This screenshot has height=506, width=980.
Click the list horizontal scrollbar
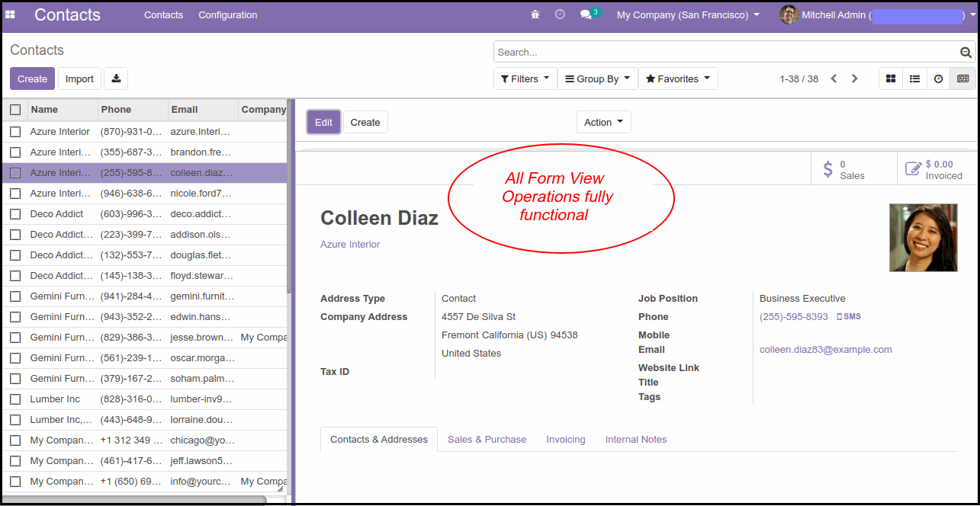click(x=134, y=500)
